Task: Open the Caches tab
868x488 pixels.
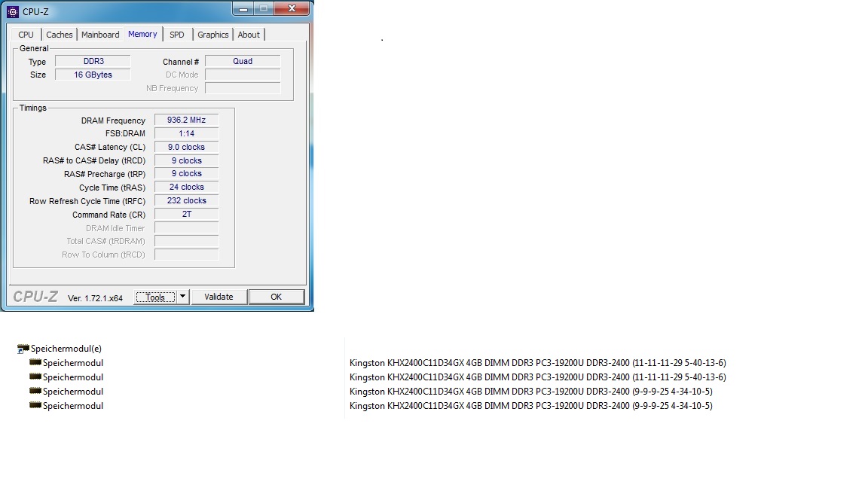Action: 60,35
